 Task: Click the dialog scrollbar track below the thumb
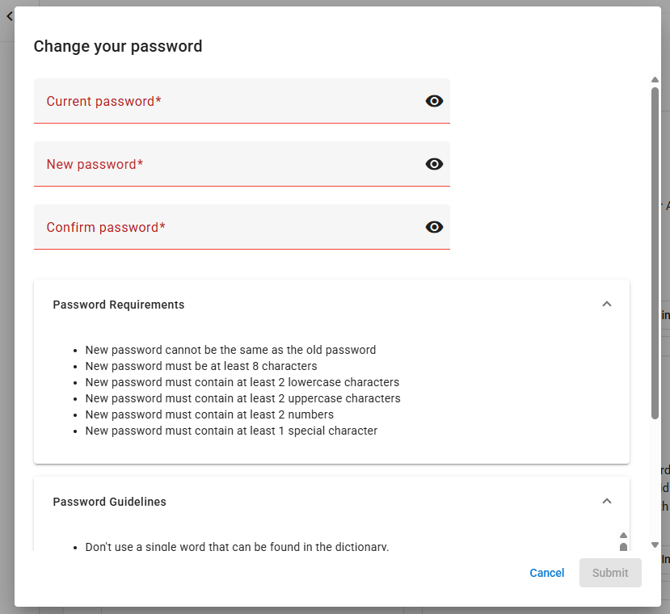point(655,480)
